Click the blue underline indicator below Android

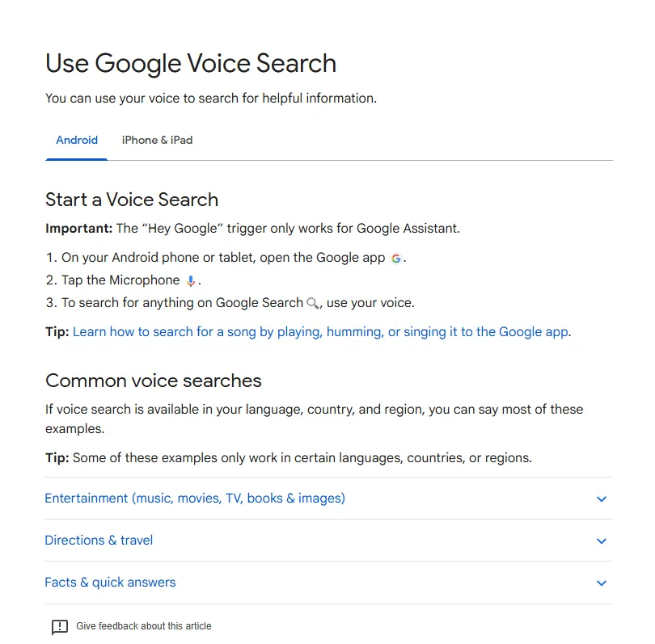(76, 159)
